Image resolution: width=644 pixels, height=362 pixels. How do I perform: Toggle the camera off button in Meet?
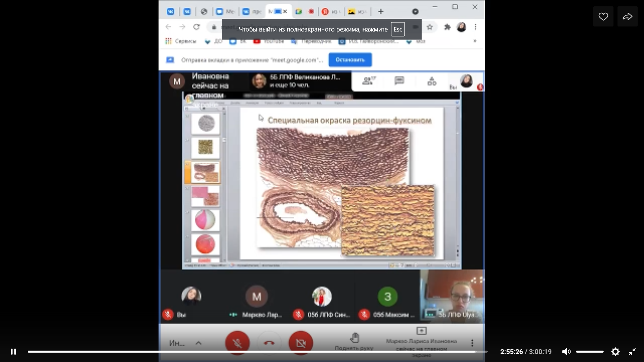point(301,343)
